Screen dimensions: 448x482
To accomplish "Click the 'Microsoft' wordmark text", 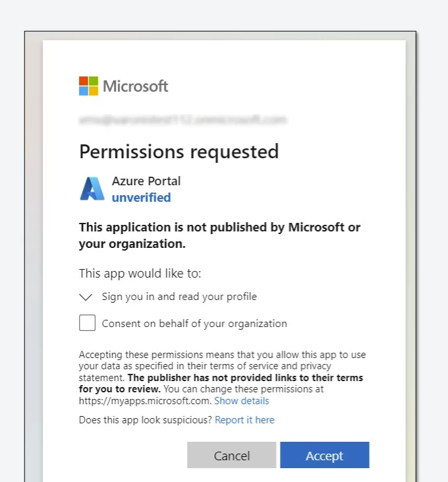I will (x=136, y=86).
